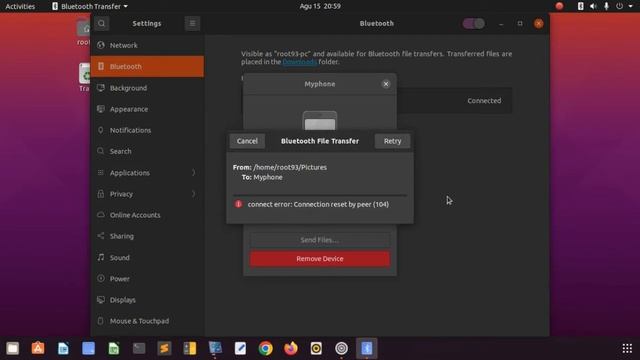Image resolution: width=640 pixels, height=360 pixels.
Task: Expand the Applications submenu chevron
Action: [193, 173]
